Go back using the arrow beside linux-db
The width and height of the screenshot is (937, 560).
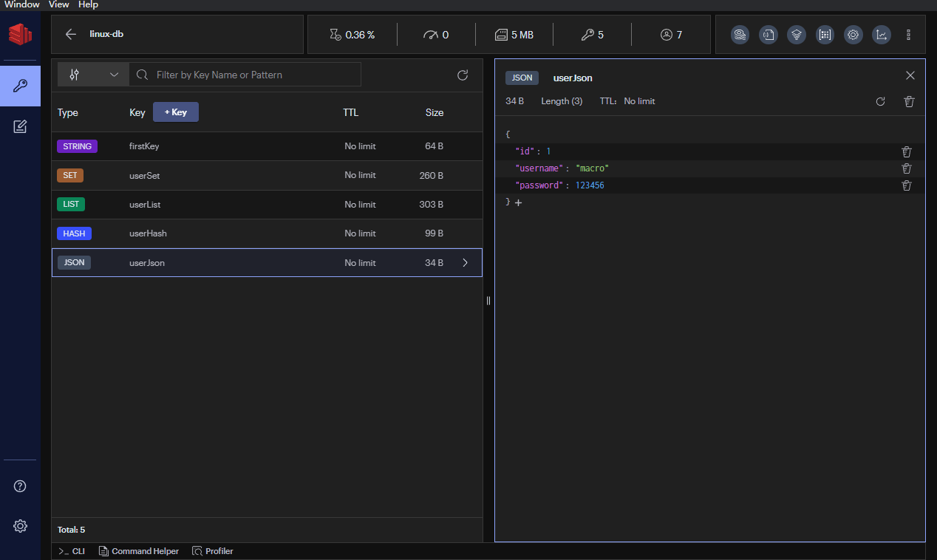pos(71,34)
